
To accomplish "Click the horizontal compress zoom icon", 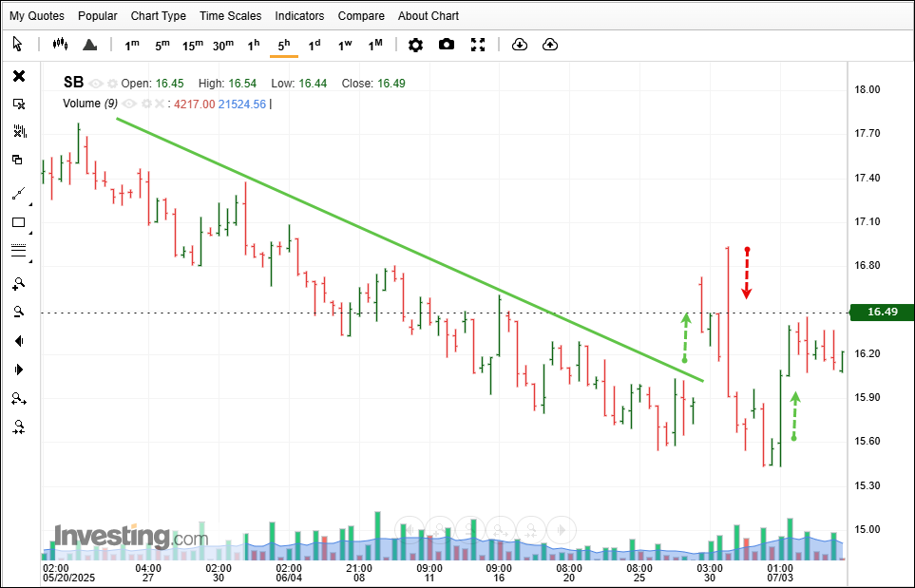I will point(19,427).
